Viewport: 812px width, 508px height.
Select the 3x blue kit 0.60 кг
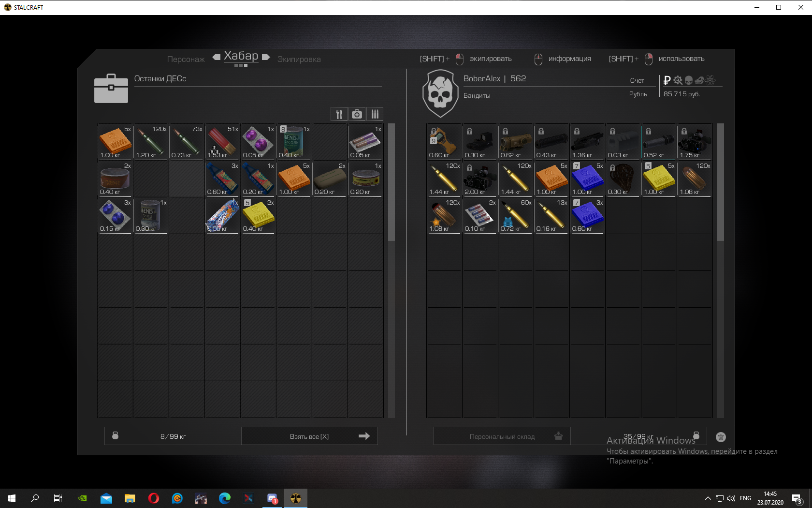pyautogui.click(x=587, y=215)
